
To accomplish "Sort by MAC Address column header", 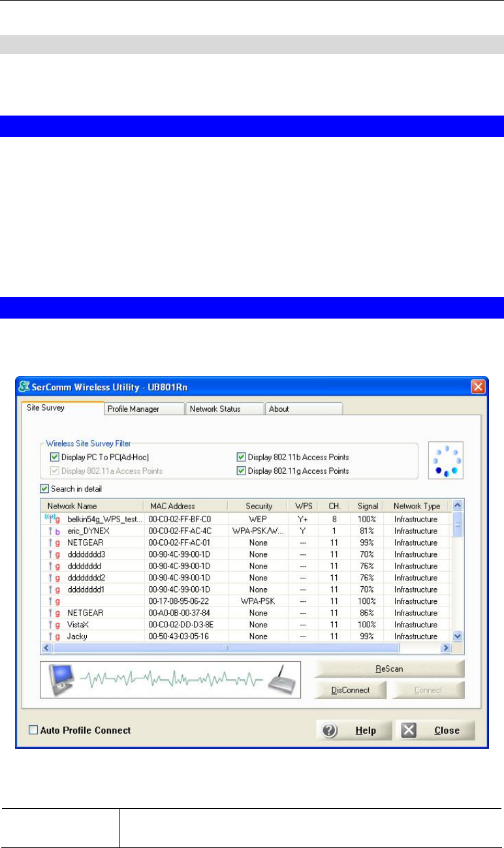I will [185, 506].
